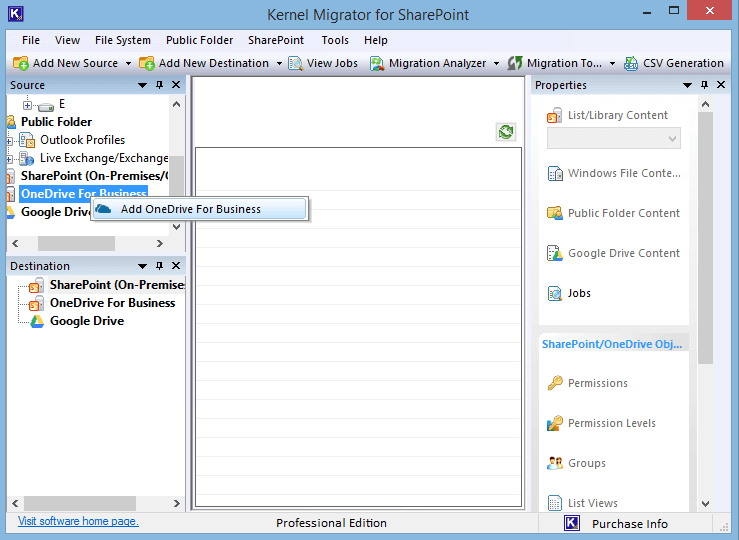Click the Public Folder Content icon
Viewport: 739px width, 540px height.
pyautogui.click(x=555, y=213)
